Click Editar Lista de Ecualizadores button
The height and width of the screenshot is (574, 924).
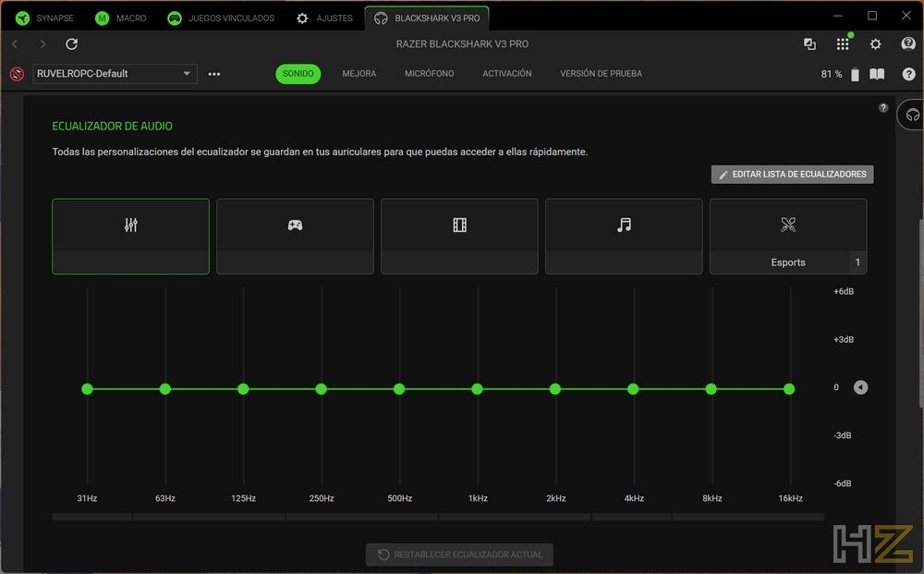[792, 175]
